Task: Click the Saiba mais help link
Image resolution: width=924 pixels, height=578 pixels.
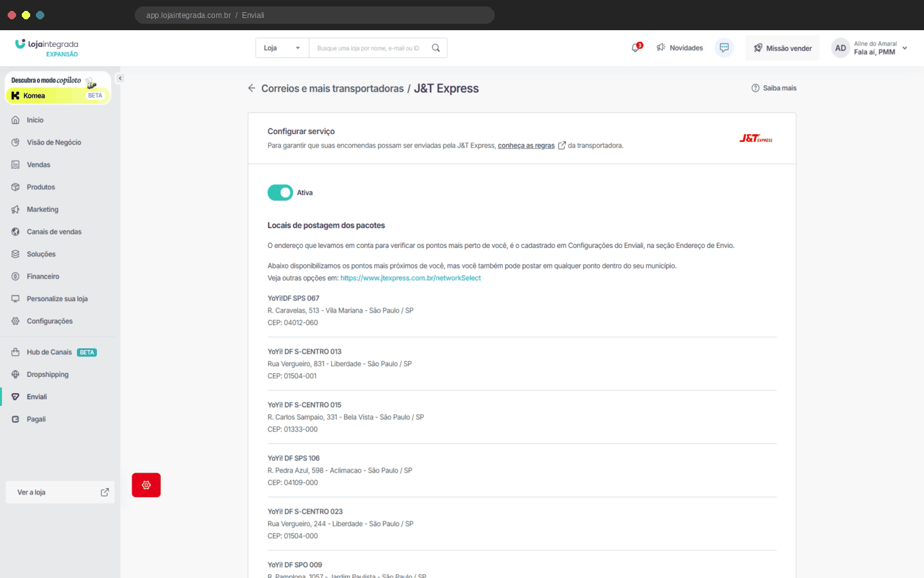Action: coord(774,88)
